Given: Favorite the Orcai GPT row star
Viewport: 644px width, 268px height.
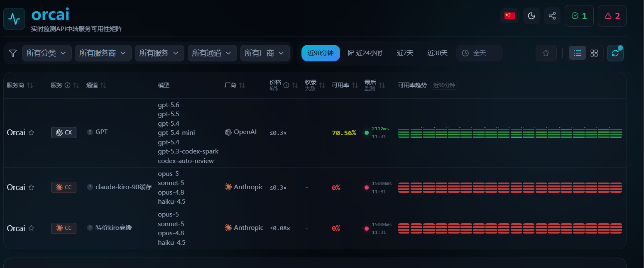Looking at the screenshot, I should (32, 133).
